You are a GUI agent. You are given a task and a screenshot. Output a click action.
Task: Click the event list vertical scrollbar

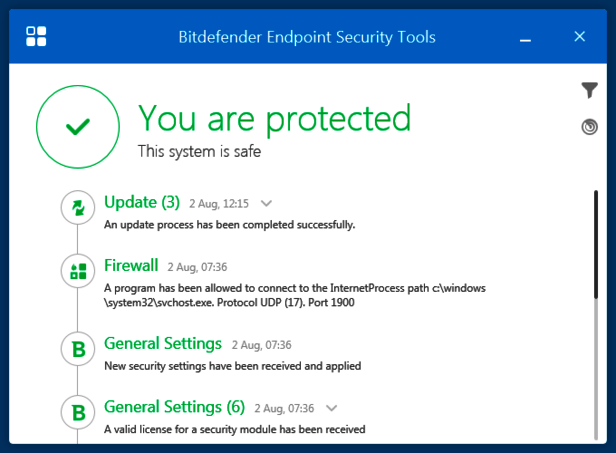(596, 260)
